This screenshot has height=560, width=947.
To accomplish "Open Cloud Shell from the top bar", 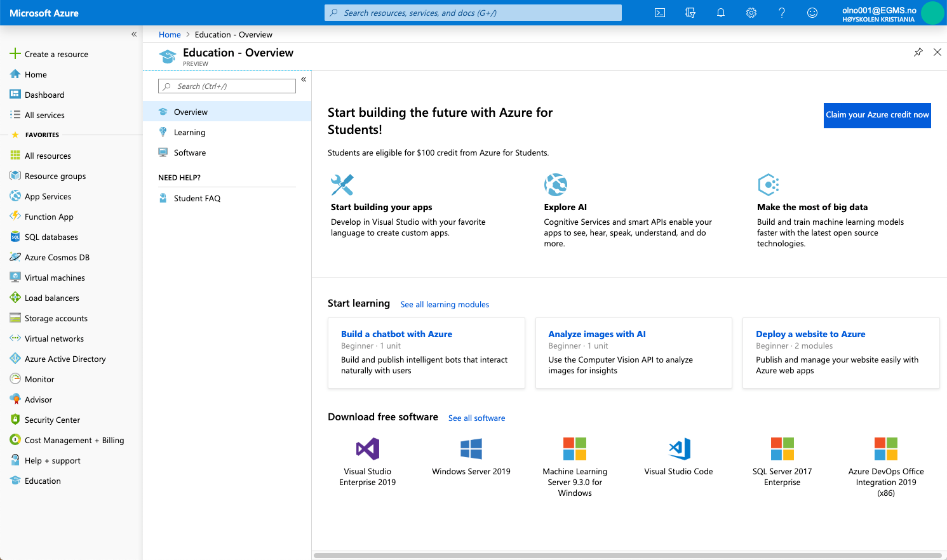I will pos(660,13).
